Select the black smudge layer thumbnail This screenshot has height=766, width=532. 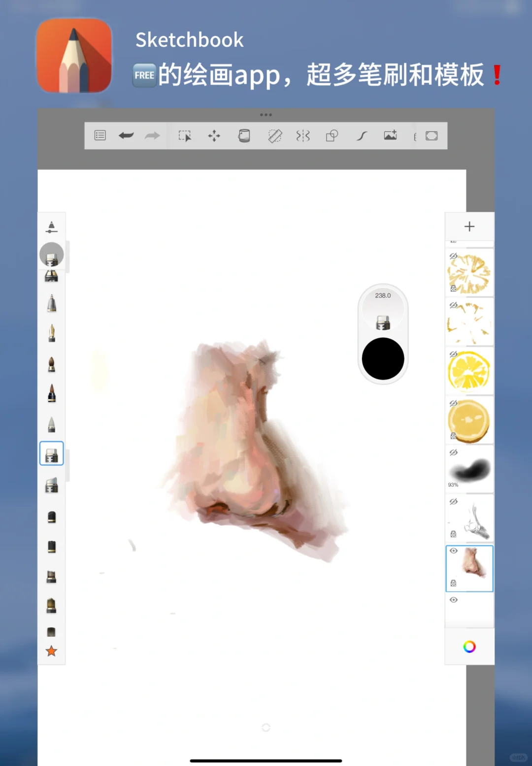469,469
